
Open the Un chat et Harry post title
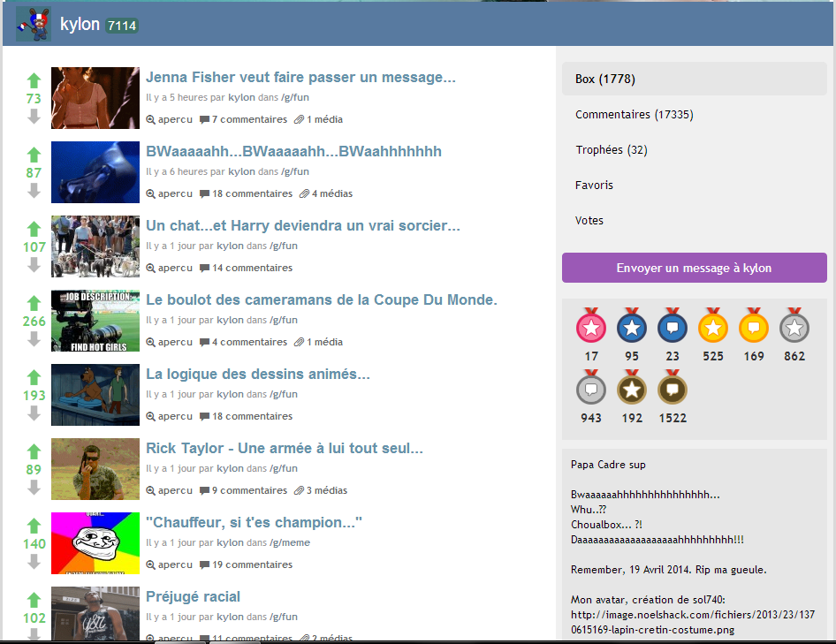pos(302,226)
